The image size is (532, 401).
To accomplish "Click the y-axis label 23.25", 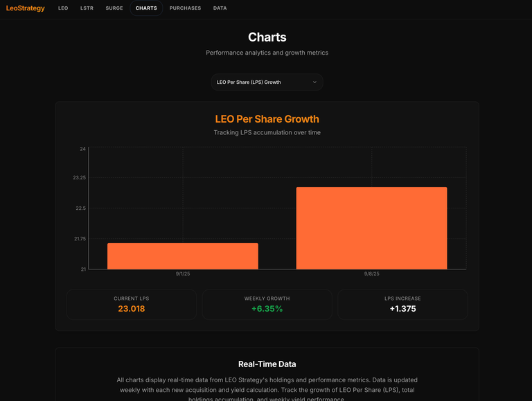I will click(x=80, y=178).
